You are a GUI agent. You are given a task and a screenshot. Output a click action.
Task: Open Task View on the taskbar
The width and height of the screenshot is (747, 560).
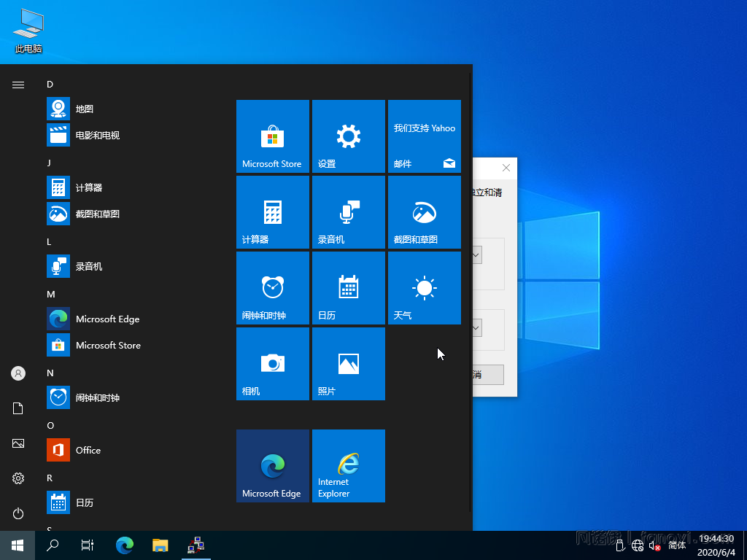pos(88,545)
